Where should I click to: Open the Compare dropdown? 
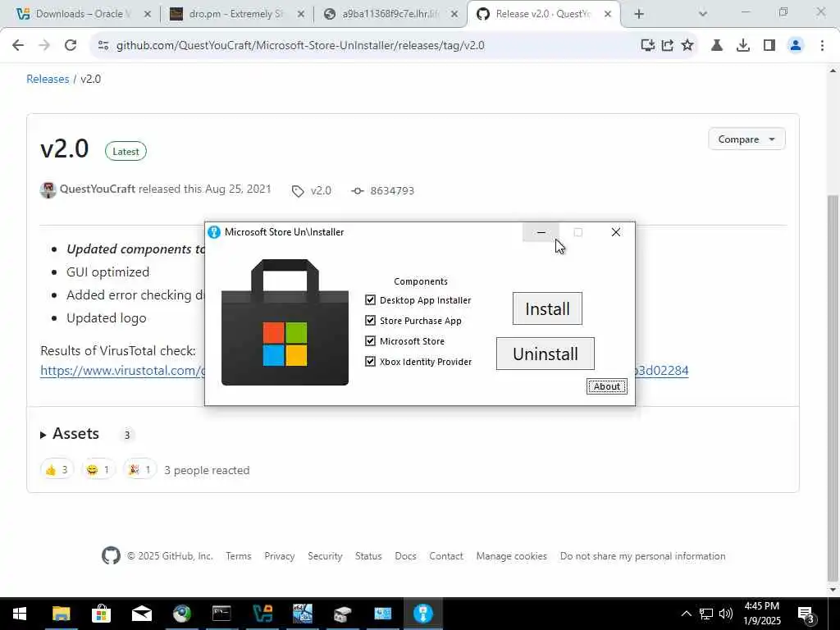tap(746, 139)
